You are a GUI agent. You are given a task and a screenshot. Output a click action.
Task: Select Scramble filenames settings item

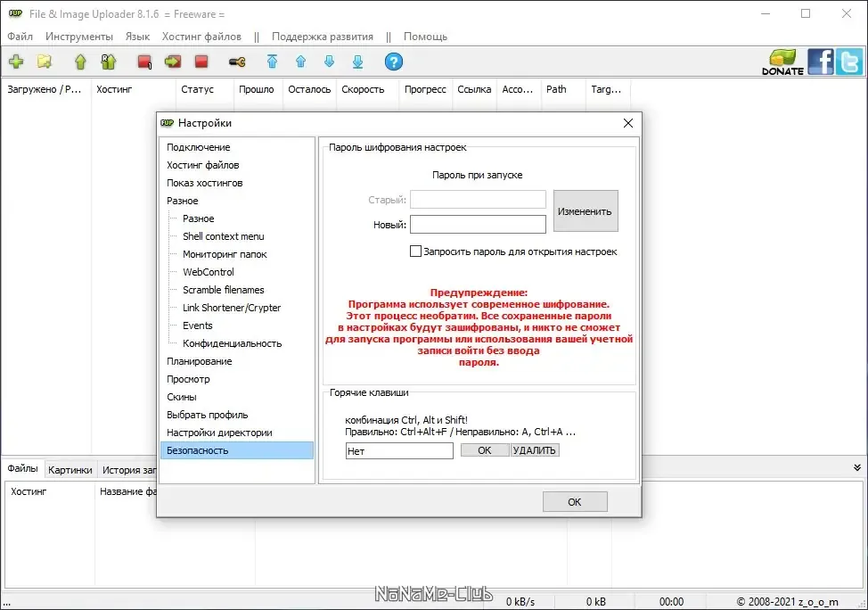coord(224,290)
